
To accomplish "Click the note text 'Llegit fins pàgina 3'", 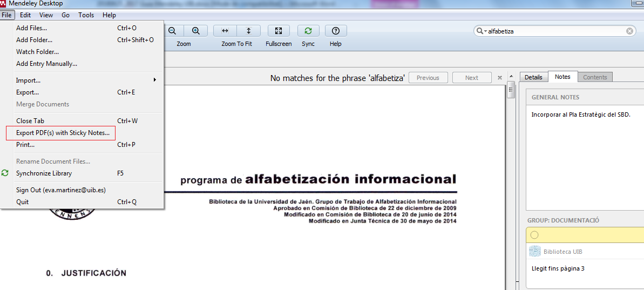I will [558, 268].
